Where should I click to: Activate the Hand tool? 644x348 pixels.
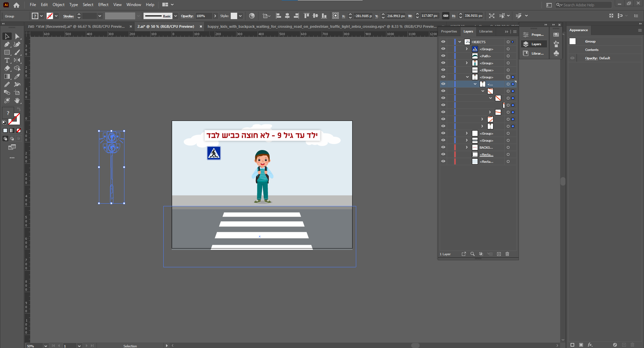pos(17,100)
